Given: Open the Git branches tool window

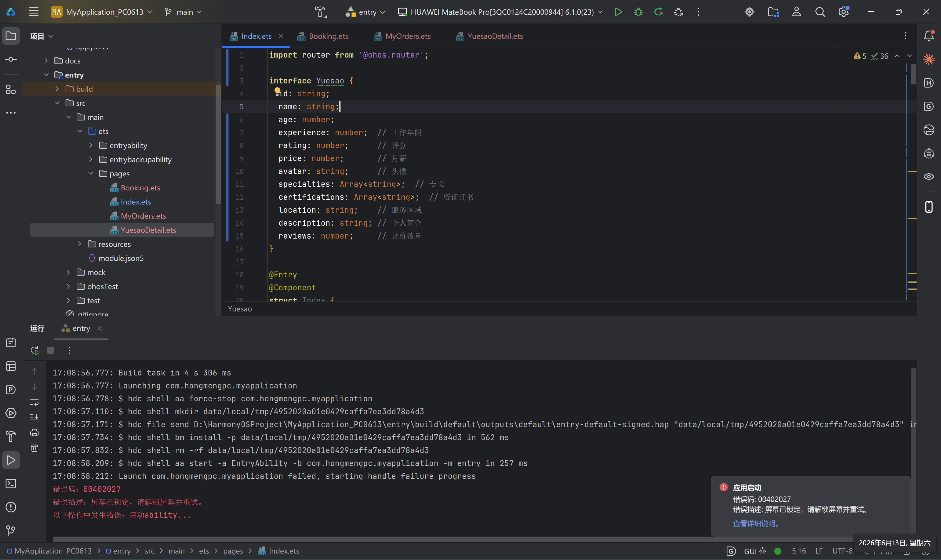Looking at the screenshot, I should 11,530.
